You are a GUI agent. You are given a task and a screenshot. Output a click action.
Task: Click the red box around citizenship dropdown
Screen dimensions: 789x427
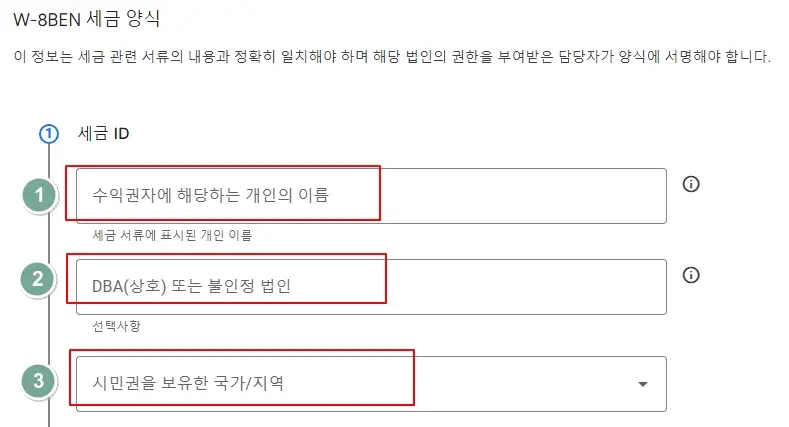(x=242, y=378)
